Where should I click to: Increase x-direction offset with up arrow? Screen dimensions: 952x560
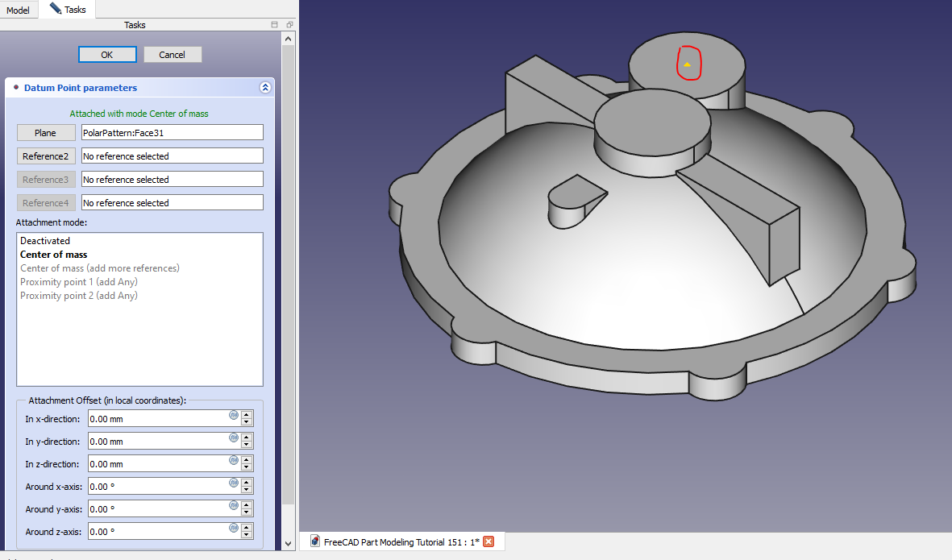pyautogui.click(x=247, y=415)
